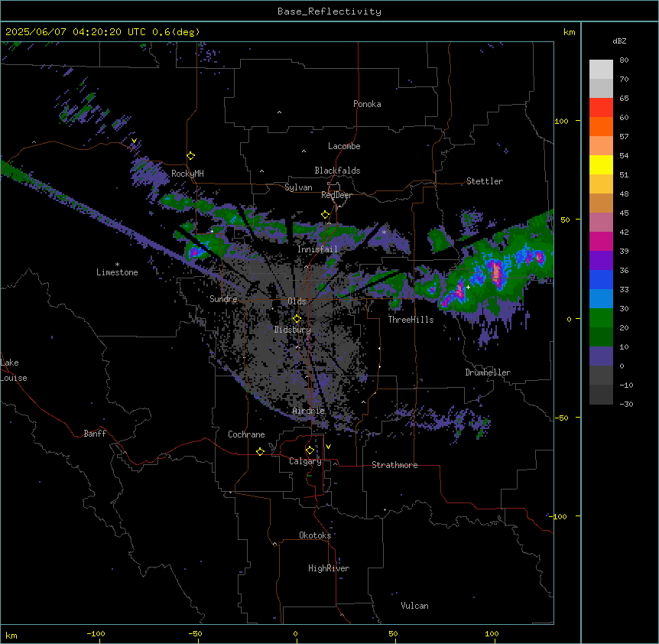659x644 pixels.
Task: Click the RockyMH label
Action: pos(187,174)
